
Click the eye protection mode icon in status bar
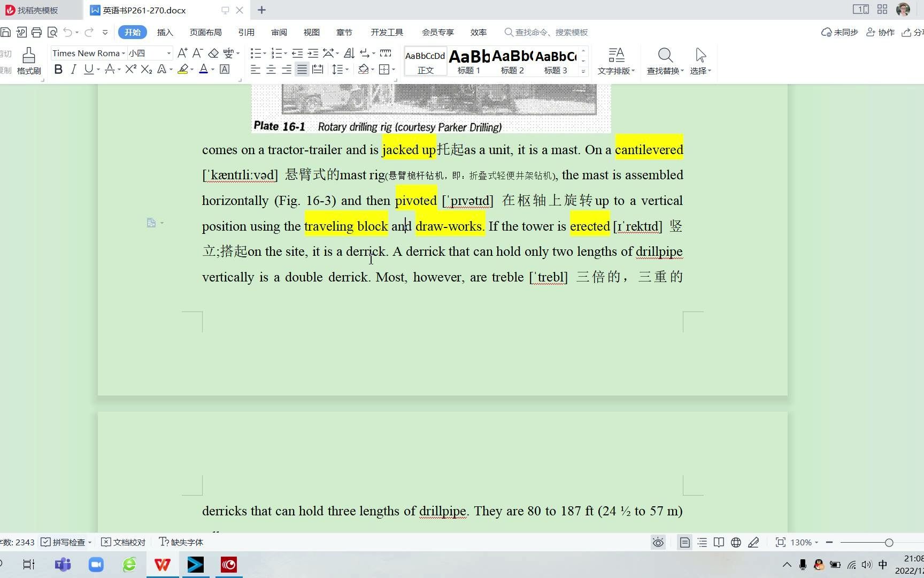coord(658,543)
